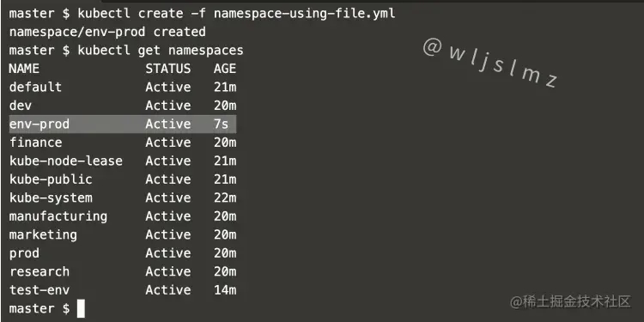Click the terminal cursor block at the prompt
644x322 pixels.
pyautogui.click(x=81, y=309)
